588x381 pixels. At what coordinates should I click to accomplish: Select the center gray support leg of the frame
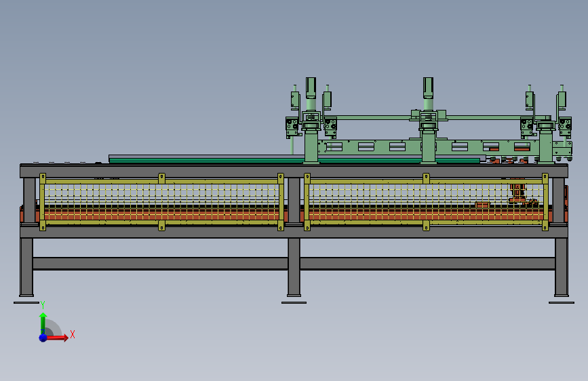point(294,266)
